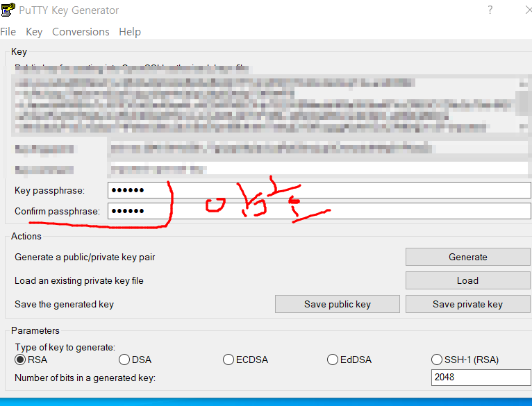532x406 pixels.
Task: Open the Key menu
Action: [x=34, y=31]
